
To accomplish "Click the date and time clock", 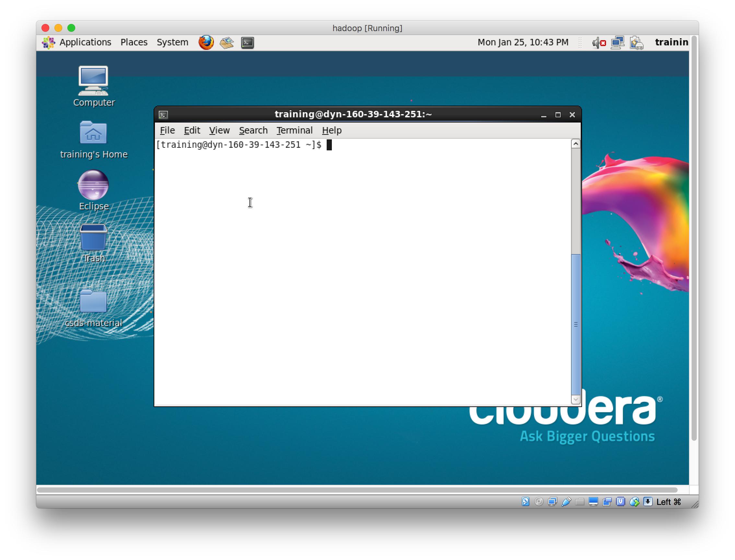I will point(523,42).
